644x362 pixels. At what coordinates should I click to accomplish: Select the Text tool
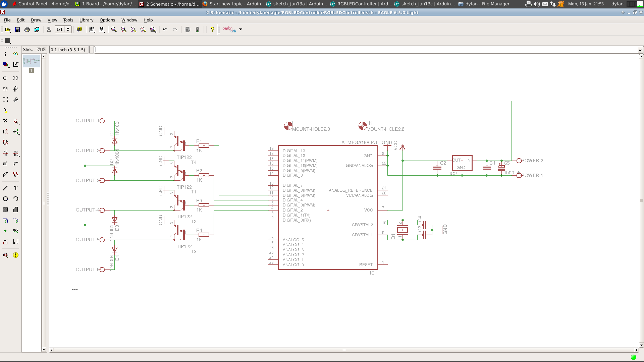point(16,188)
